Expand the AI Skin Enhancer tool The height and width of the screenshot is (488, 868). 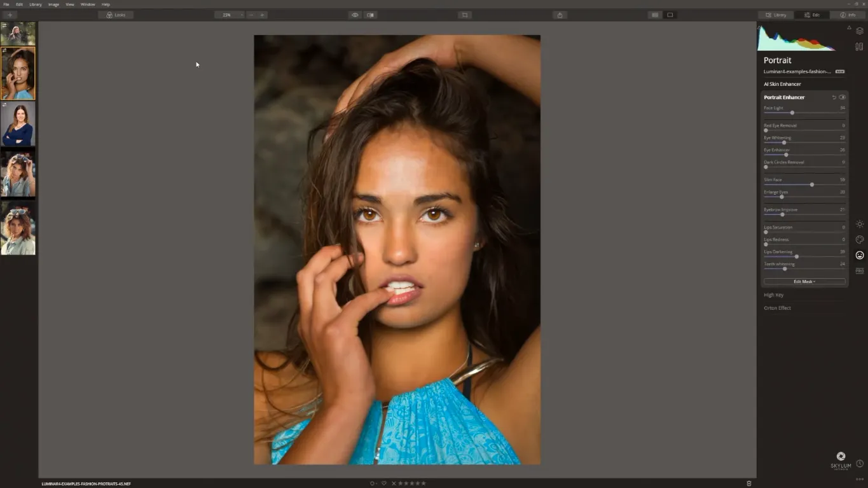coord(782,84)
